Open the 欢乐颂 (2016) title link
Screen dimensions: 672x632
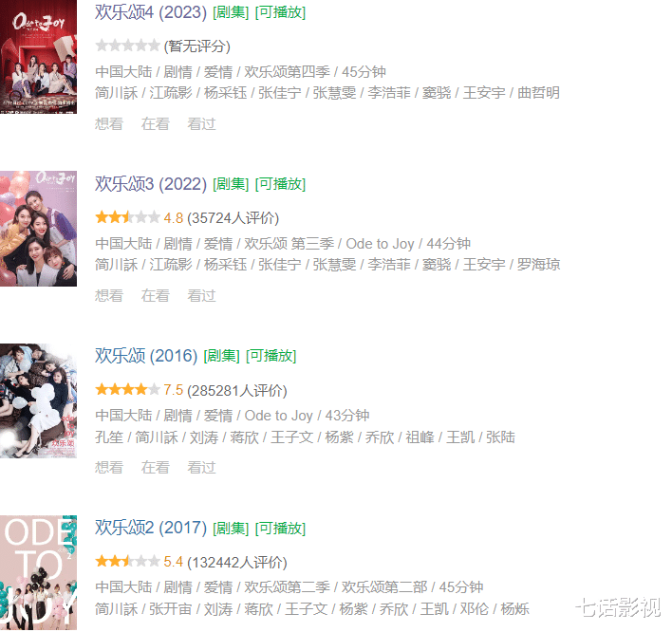click(146, 356)
